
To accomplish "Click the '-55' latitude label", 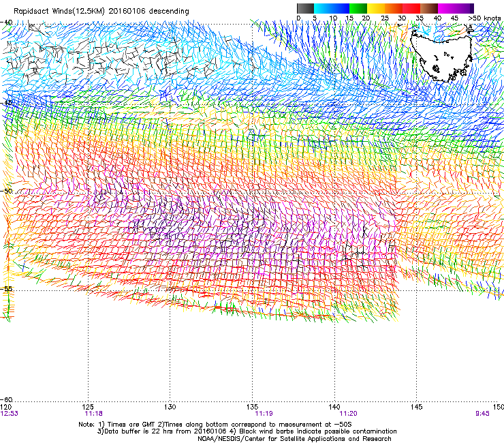I will (x=6, y=288).
